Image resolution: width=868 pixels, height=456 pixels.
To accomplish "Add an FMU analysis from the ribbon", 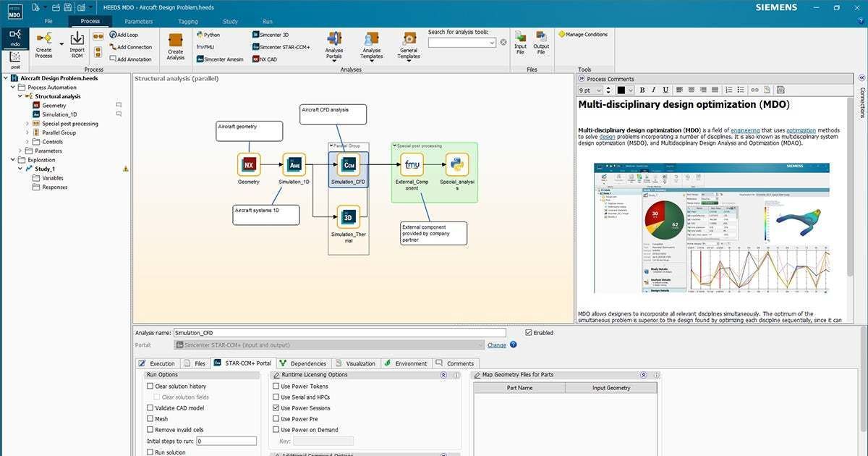I will pyautogui.click(x=205, y=47).
